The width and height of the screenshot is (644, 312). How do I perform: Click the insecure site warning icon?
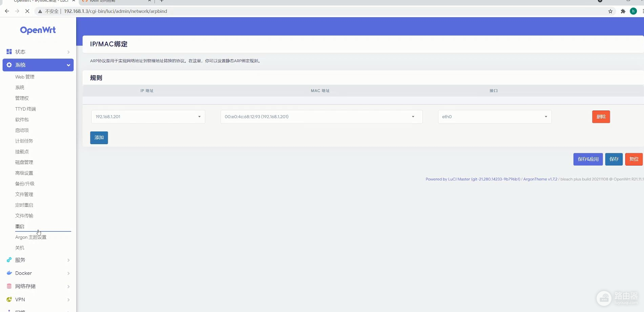pyautogui.click(x=40, y=11)
